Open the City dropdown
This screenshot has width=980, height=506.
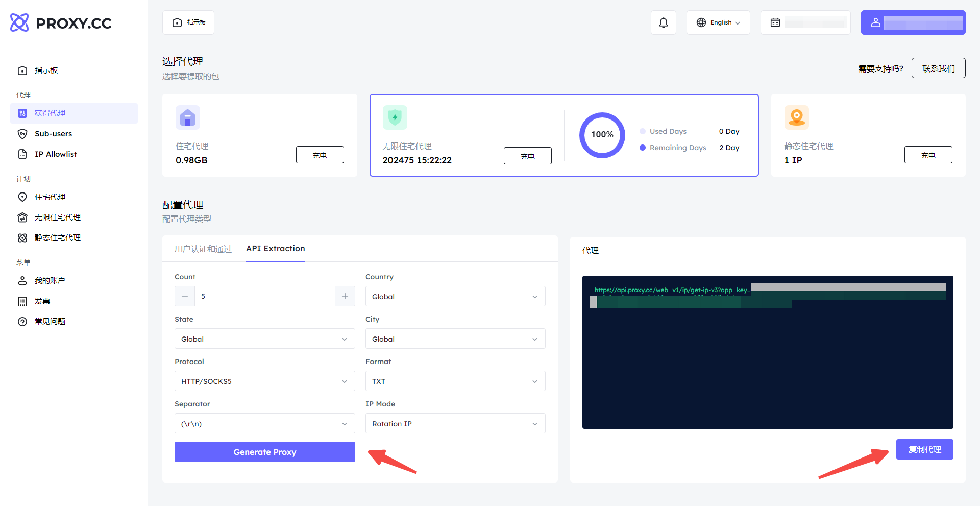(455, 339)
